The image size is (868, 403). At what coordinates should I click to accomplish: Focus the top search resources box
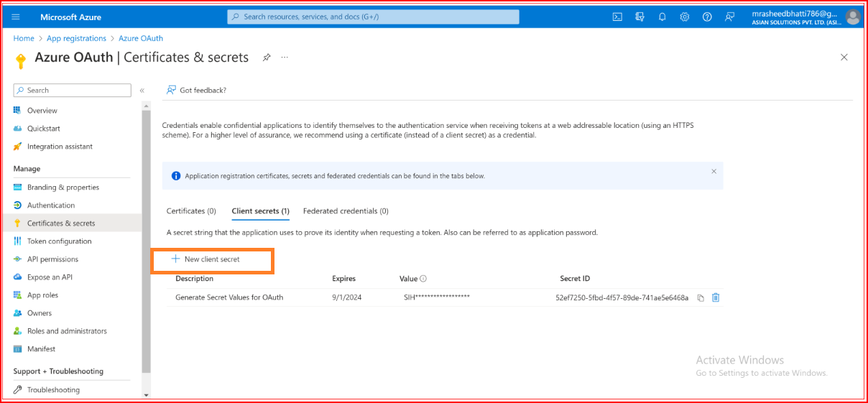coord(373,17)
